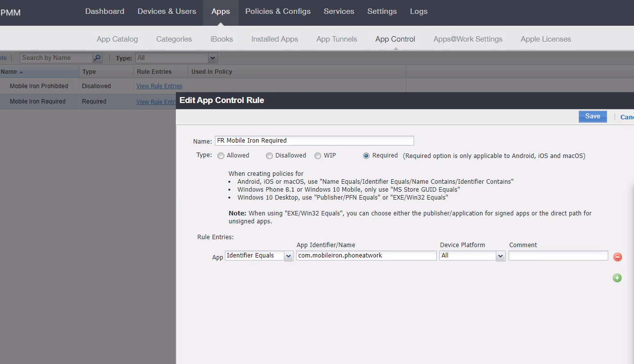Select the Disallowed rule type
This screenshot has height=364, width=634.
[269, 156]
